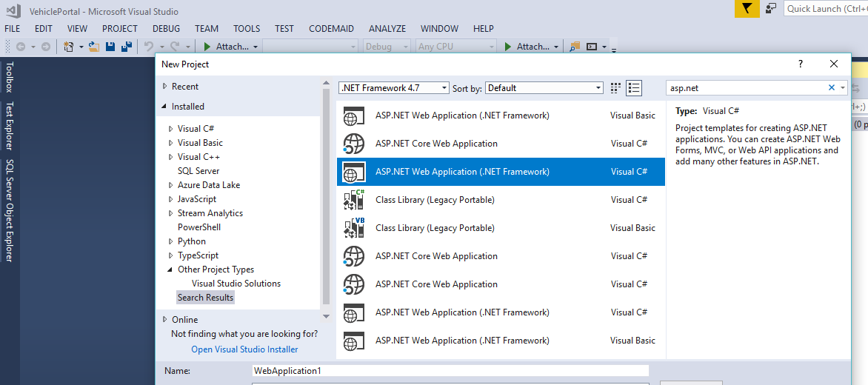Collapse the Other Project Types node
The height and width of the screenshot is (385, 868).
click(170, 269)
